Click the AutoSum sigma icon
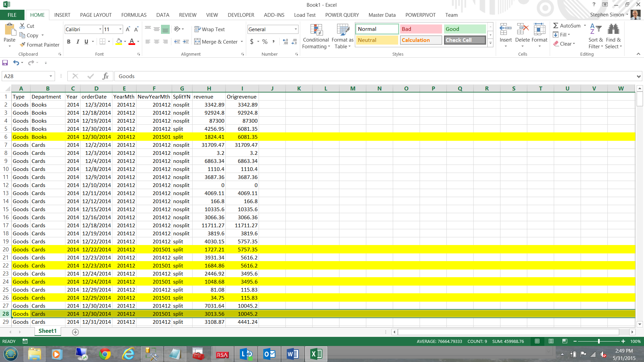Image resolution: width=644 pixels, height=362 pixels. coord(556,25)
